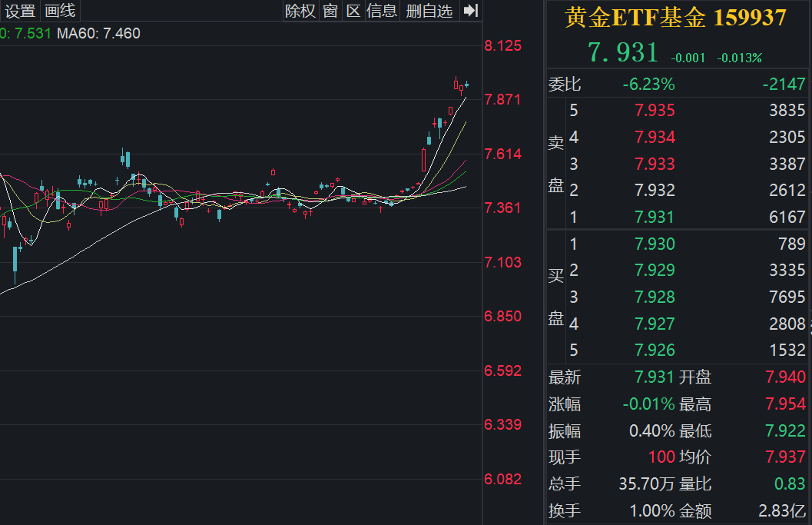Apply 除权 price adjustment mode

300,11
